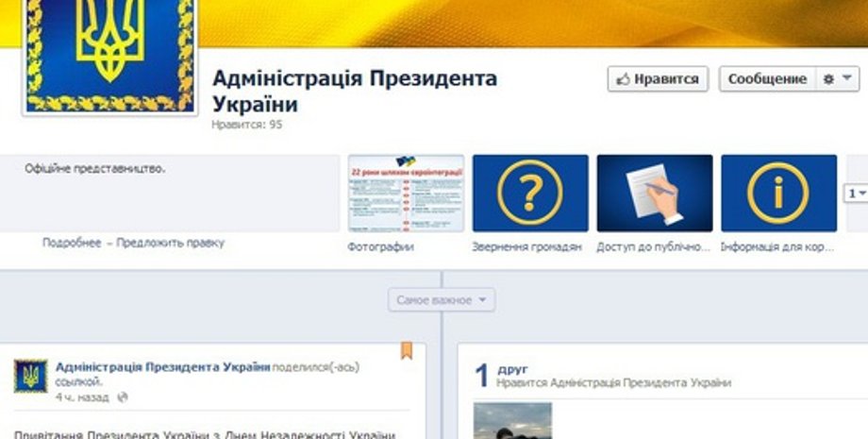Viewport: 868px width, 439px height.
Task: Click the Предложить правку link
Action: [171, 243]
